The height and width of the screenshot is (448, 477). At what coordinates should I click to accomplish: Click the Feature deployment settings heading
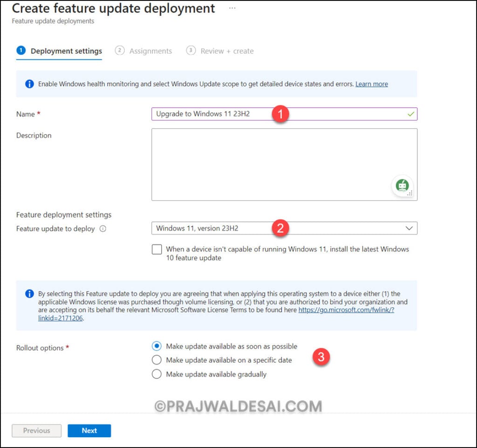(64, 214)
